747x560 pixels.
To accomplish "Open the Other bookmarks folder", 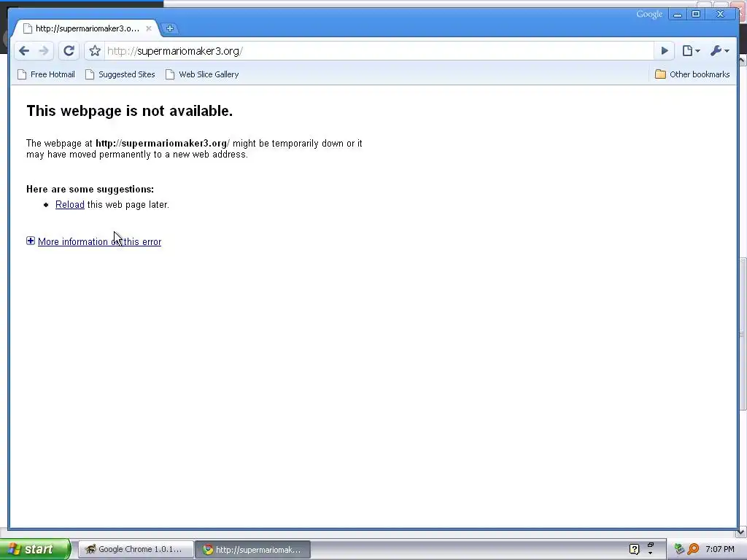I will (x=692, y=74).
